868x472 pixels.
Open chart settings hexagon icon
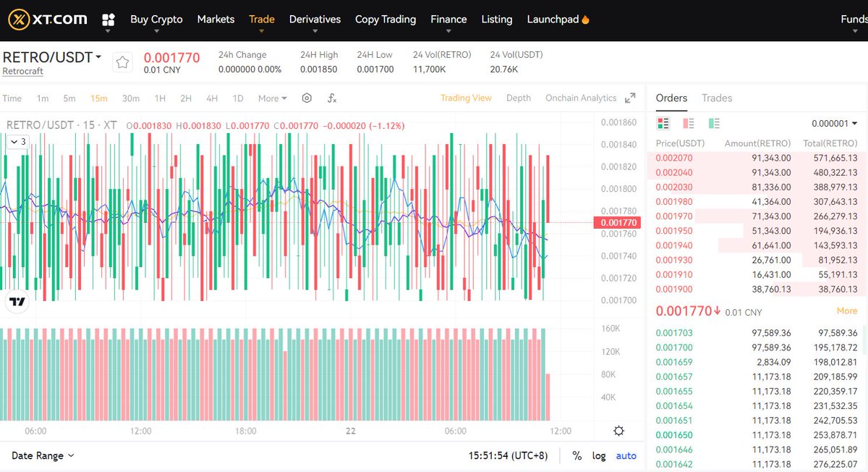point(307,98)
